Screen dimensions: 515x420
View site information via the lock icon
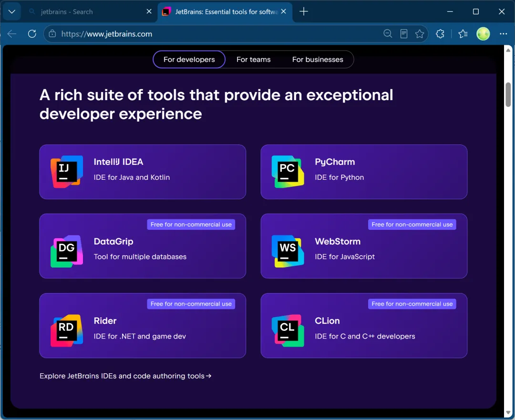52,34
